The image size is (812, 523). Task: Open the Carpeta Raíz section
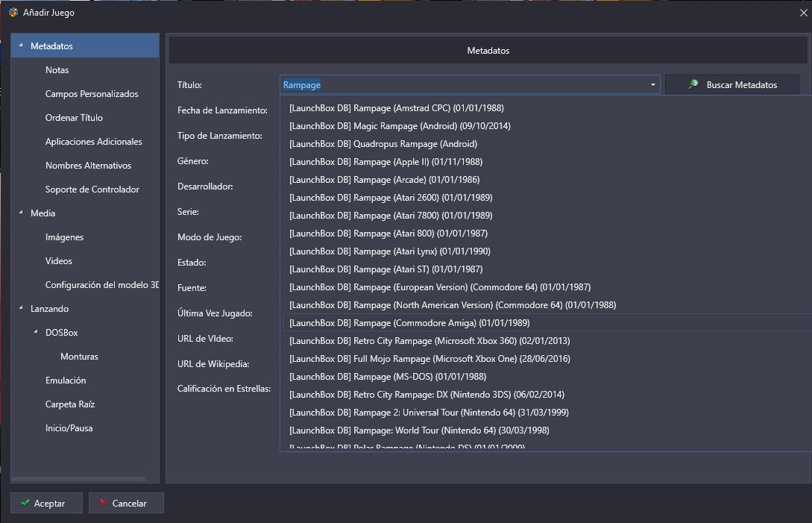(70, 404)
